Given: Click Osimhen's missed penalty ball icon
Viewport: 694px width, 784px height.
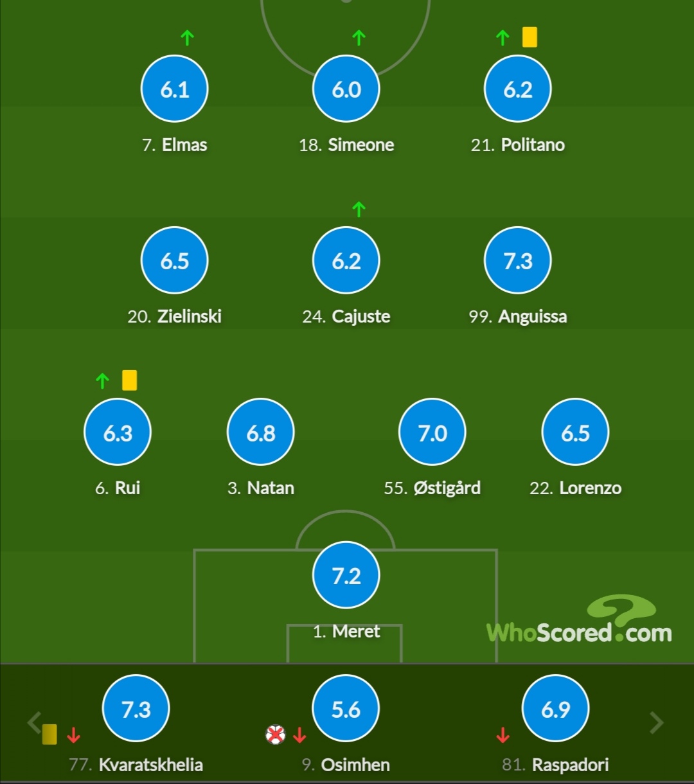Looking at the screenshot, I should [276, 734].
